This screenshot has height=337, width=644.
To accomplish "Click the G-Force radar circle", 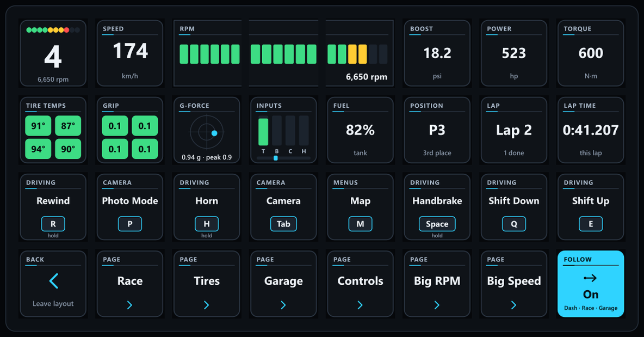I will tap(207, 132).
